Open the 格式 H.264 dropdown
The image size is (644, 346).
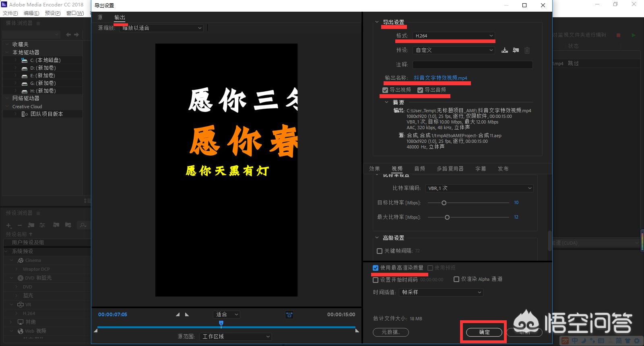click(x=454, y=36)
